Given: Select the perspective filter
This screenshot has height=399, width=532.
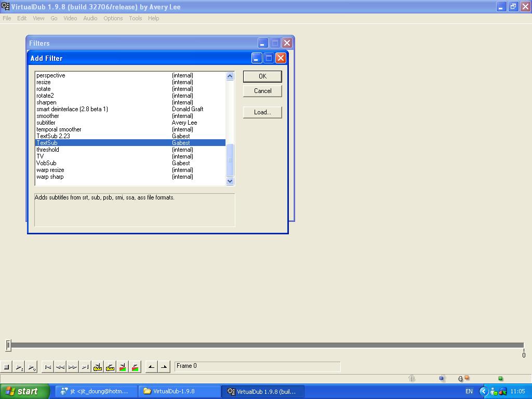Looking at the screenshot, I should 130,75.
